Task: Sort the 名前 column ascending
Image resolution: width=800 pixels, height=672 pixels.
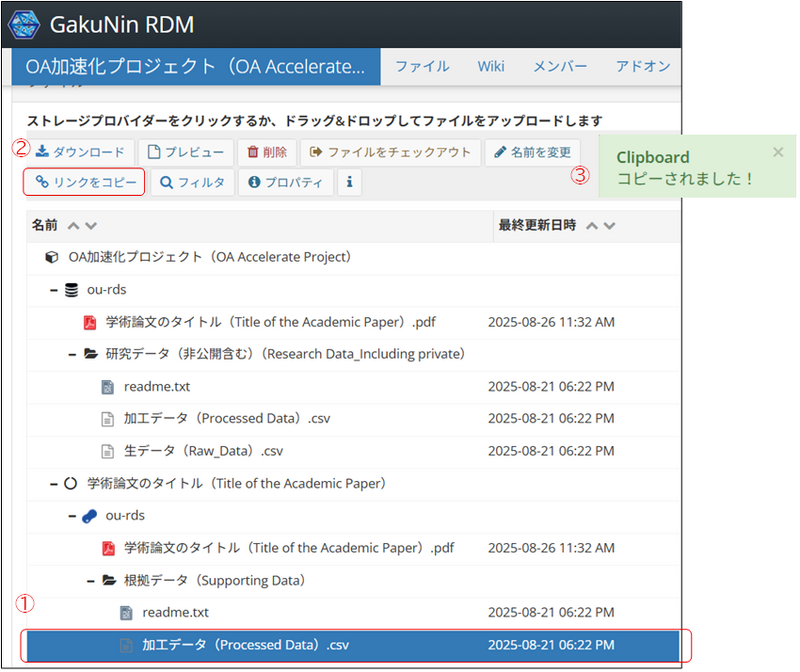Action: (x=72, y=226)
